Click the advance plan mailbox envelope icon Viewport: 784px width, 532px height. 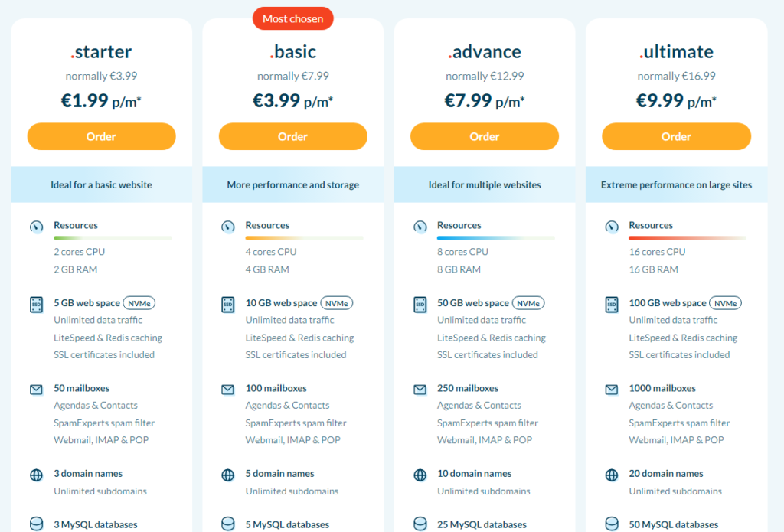click(420, 390)
